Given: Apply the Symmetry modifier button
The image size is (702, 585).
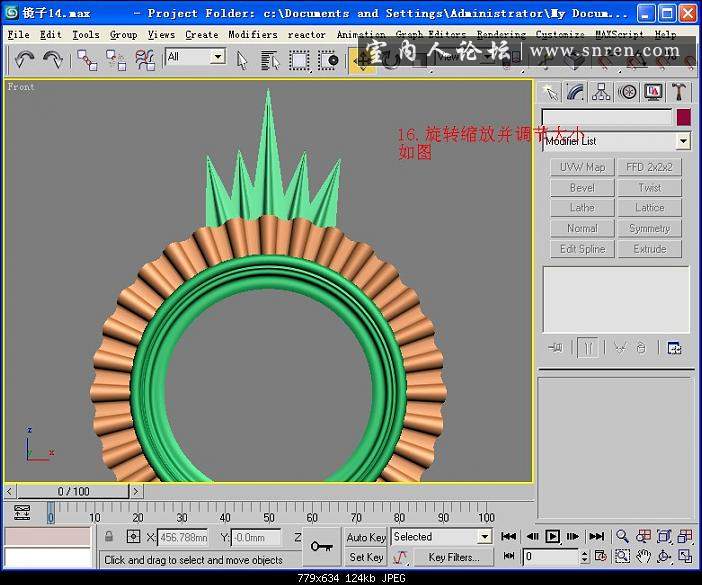Looking at the screenshot, I should click(650, 228).
